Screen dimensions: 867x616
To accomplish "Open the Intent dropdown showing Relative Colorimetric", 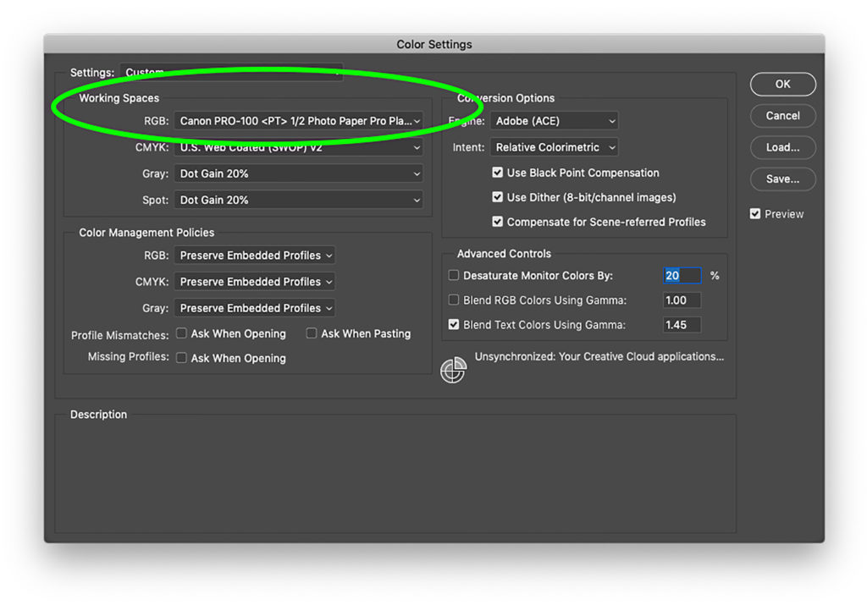I will point(554,146).
